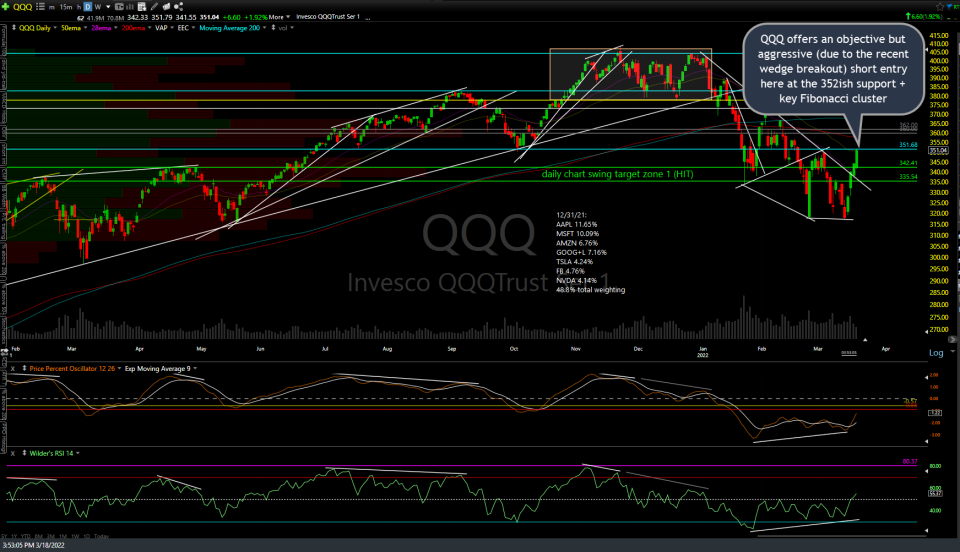Toggle the Log scale button

(936, 352)
